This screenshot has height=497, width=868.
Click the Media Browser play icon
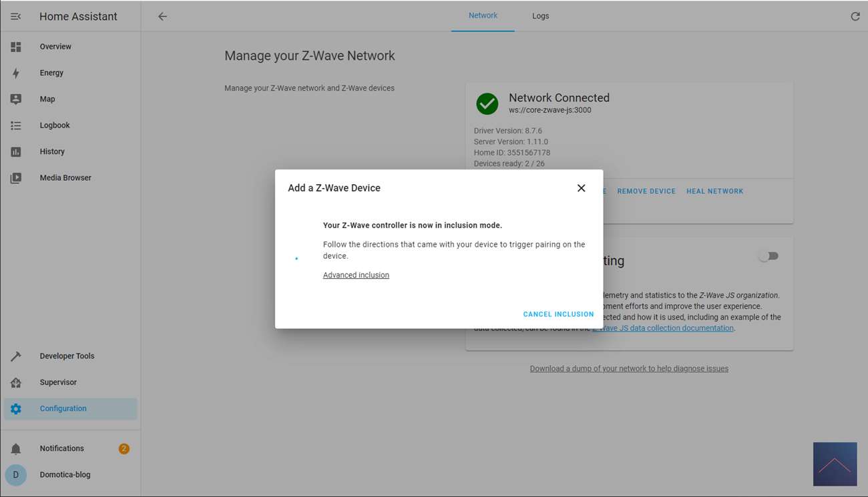pos(16,178)
